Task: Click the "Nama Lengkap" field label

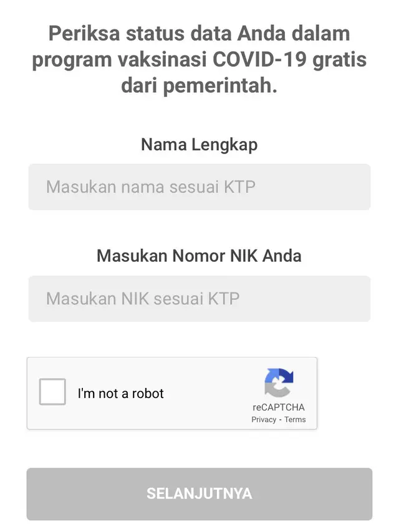Action: (198, 144)
